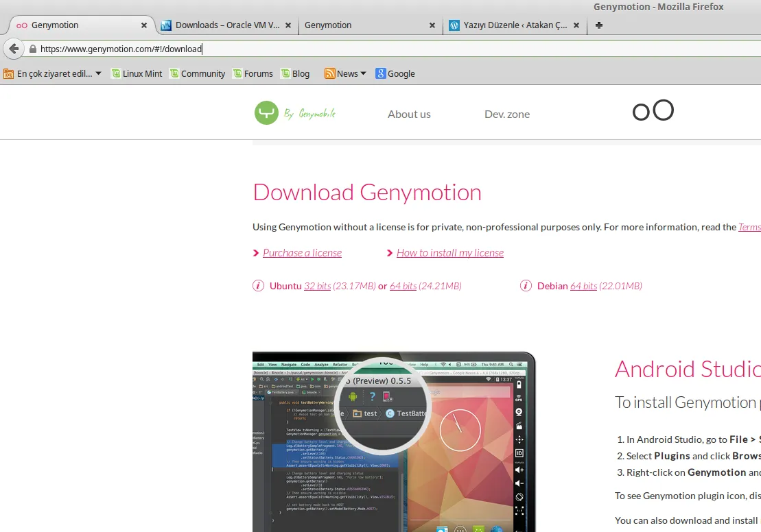Image resolution: width=761 pixels, height=532 pixels.
Task: Download the Debian 64 bits package
Action: point(583,286)
